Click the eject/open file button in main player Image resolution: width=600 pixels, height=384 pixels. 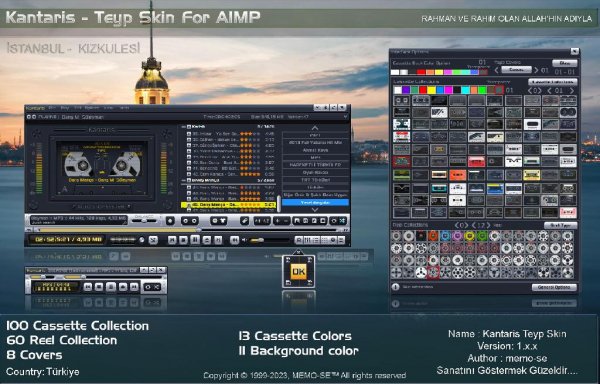(207, 240)
